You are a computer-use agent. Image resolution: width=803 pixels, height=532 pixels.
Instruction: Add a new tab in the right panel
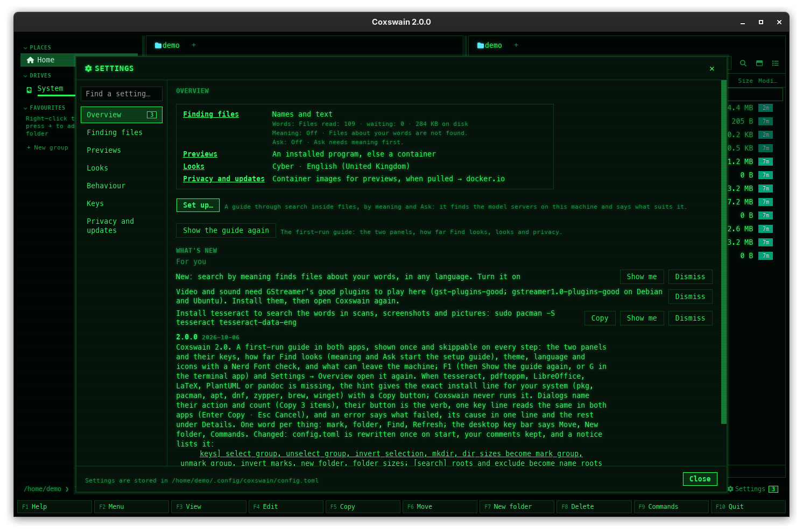(x=516, y=45)
